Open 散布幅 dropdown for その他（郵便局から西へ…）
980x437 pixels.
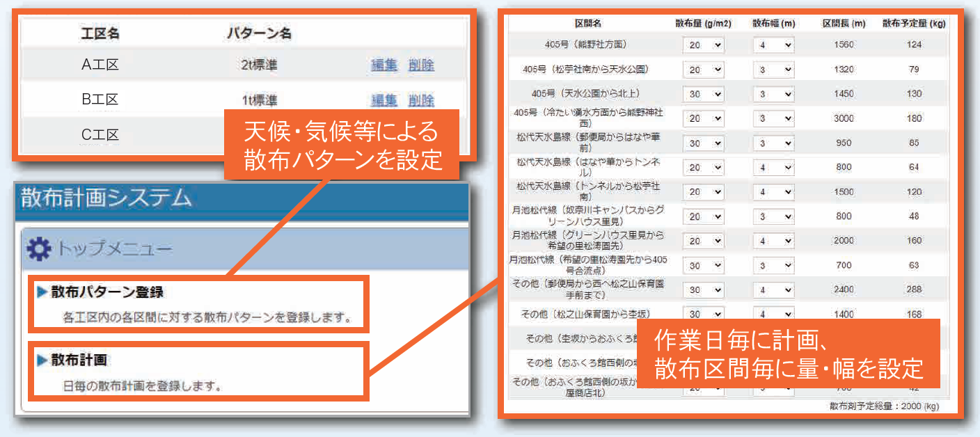coord(773,290)
